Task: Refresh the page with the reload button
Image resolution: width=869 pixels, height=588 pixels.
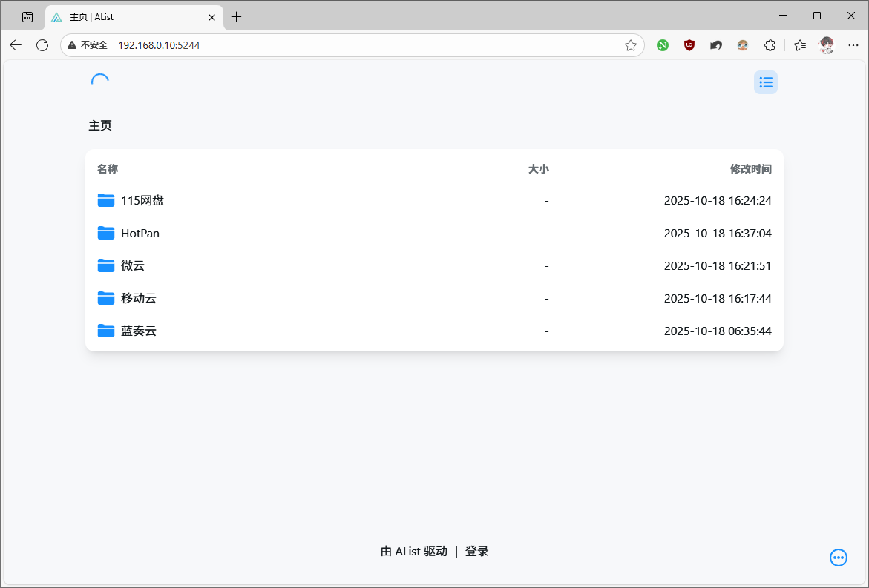Action: coord(42,45)
